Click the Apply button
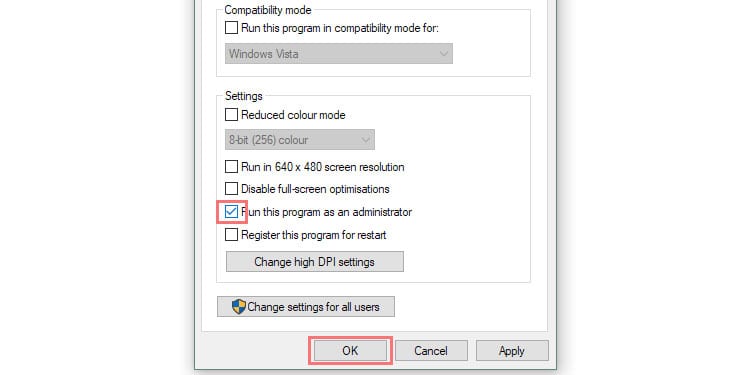 click(x=512, y=351)
